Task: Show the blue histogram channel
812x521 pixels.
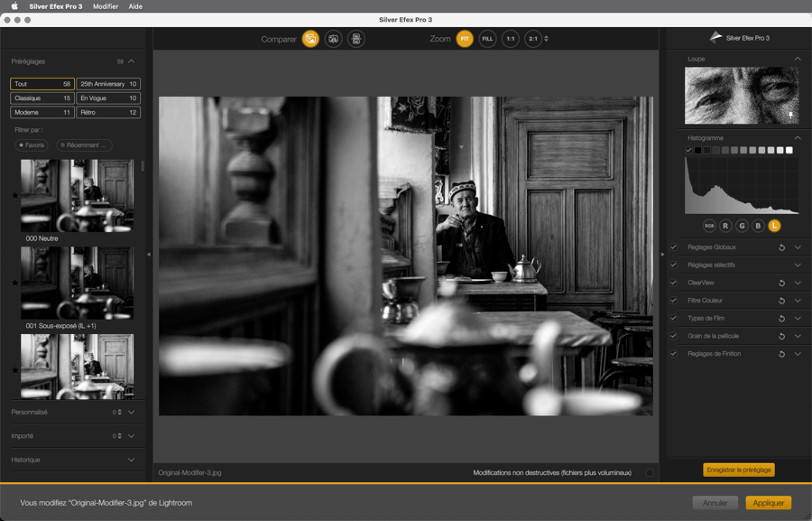Action: click(758, 226)
